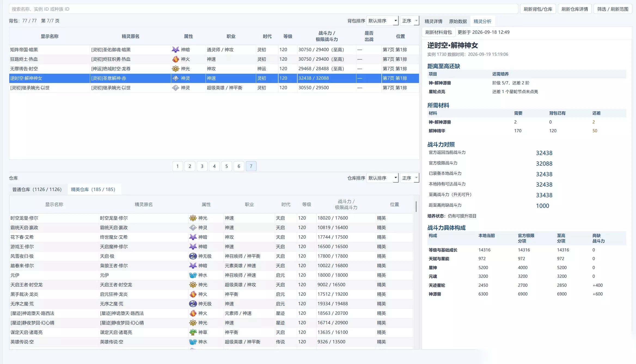Click the 神草 icon for 谋定天启·诸葛亮
Screen dimensions: 636x364
click(193, 332)
